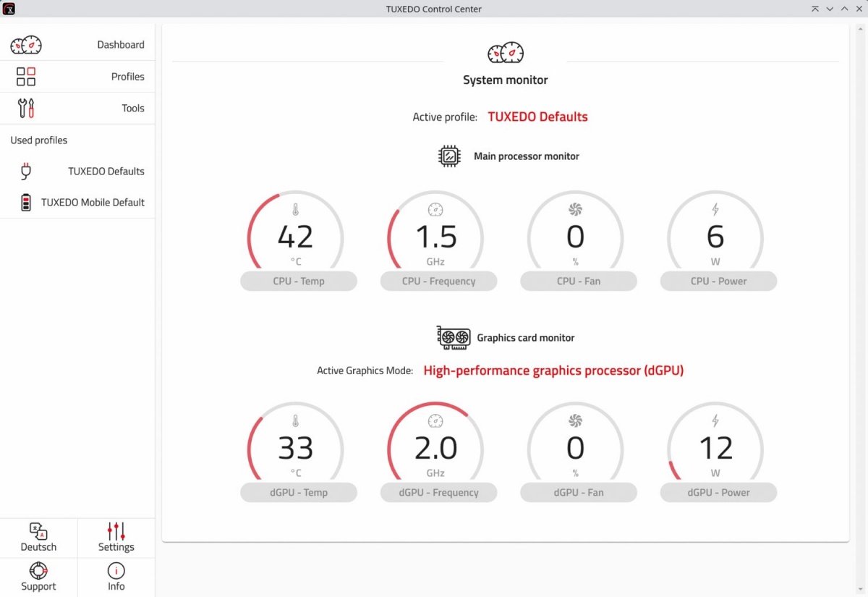Open the Info button label
868x597 pixels.
coord(116,587)
